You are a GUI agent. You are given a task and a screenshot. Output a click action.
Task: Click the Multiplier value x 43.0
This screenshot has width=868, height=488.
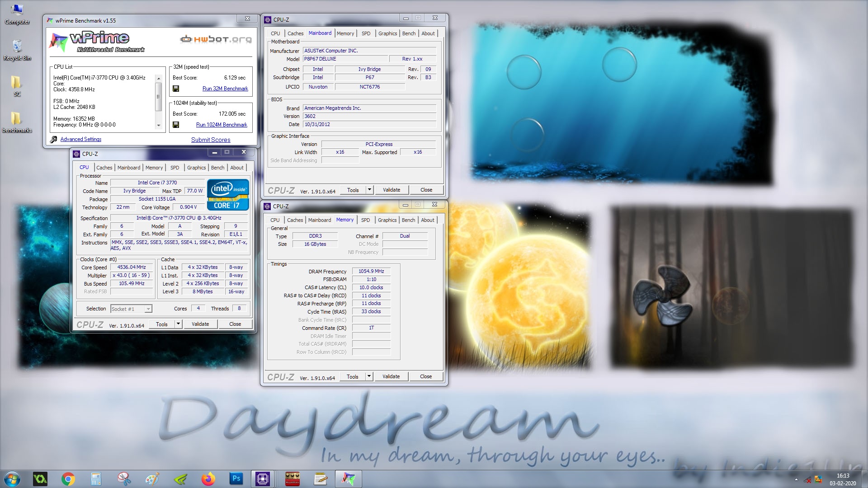click(132, 275)
